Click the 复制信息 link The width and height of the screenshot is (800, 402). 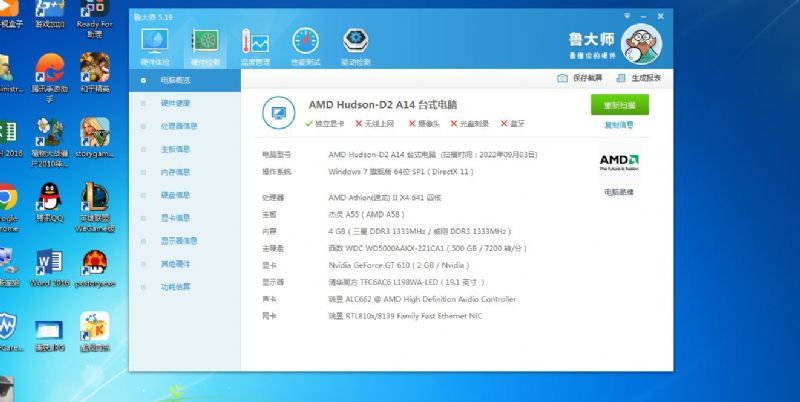[x=618, y=125]
